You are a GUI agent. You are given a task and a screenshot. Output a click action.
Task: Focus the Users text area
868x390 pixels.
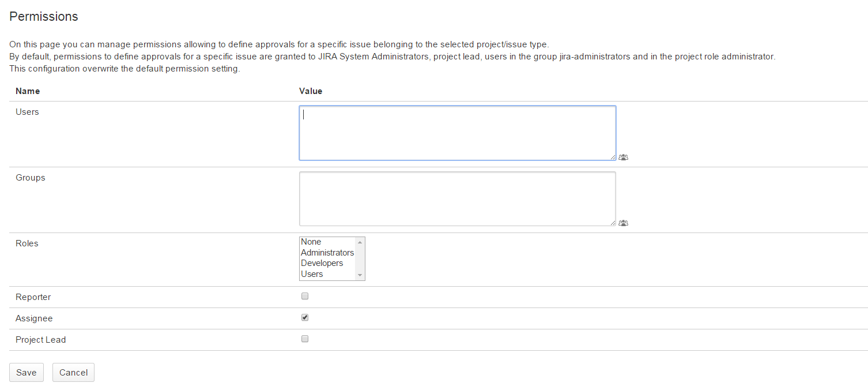(457, 133)
